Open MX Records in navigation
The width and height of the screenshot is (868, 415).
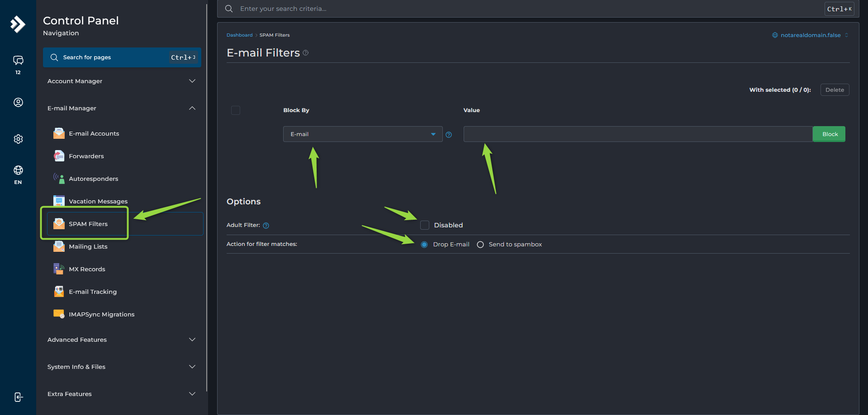[87, 269]
